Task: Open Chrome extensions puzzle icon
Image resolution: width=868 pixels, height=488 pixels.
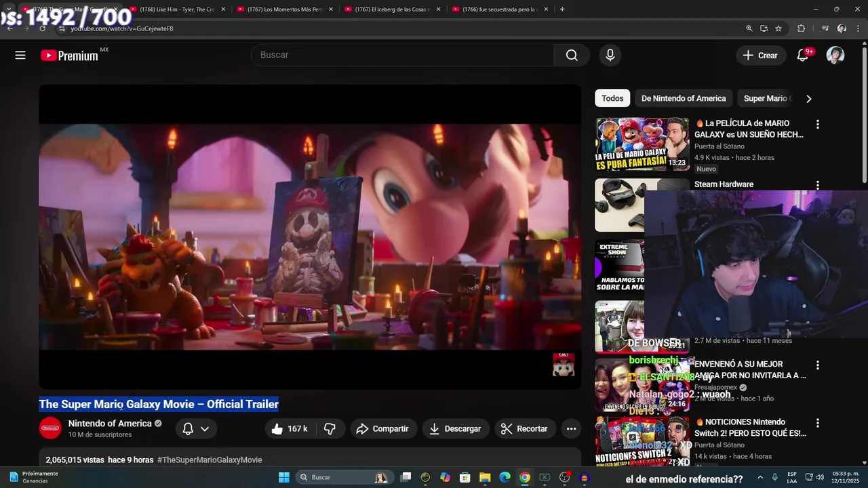Action: [802, 28]
